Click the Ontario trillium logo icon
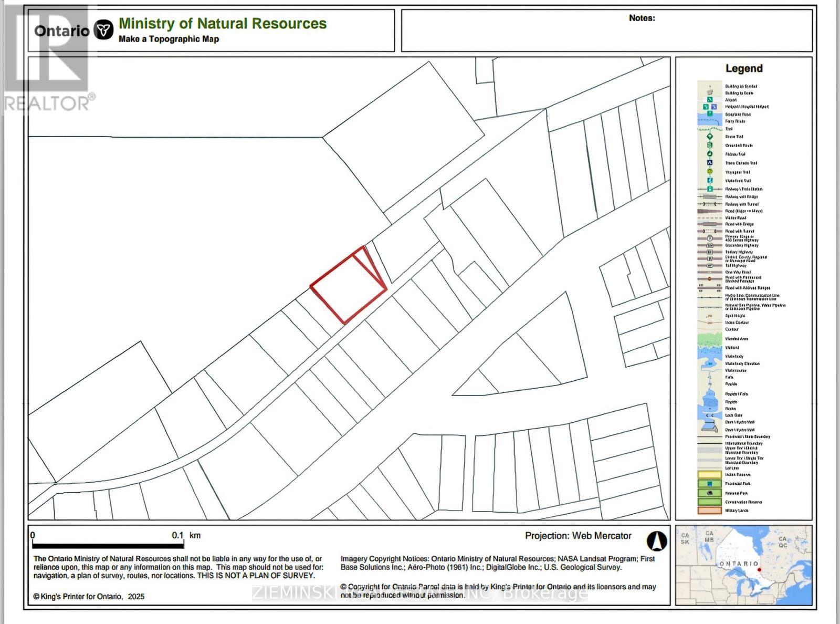The width and height of the screenshot is (840, 624). click(104, 30)
